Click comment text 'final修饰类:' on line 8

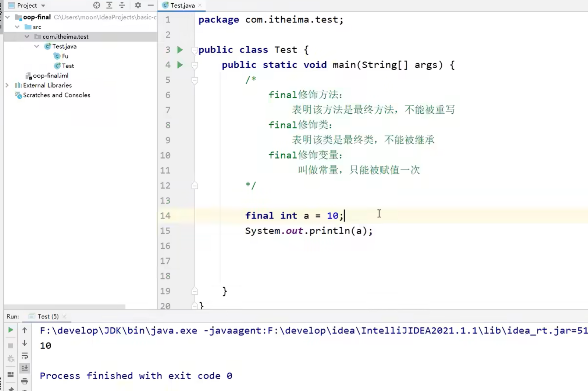tap(300, 125)
